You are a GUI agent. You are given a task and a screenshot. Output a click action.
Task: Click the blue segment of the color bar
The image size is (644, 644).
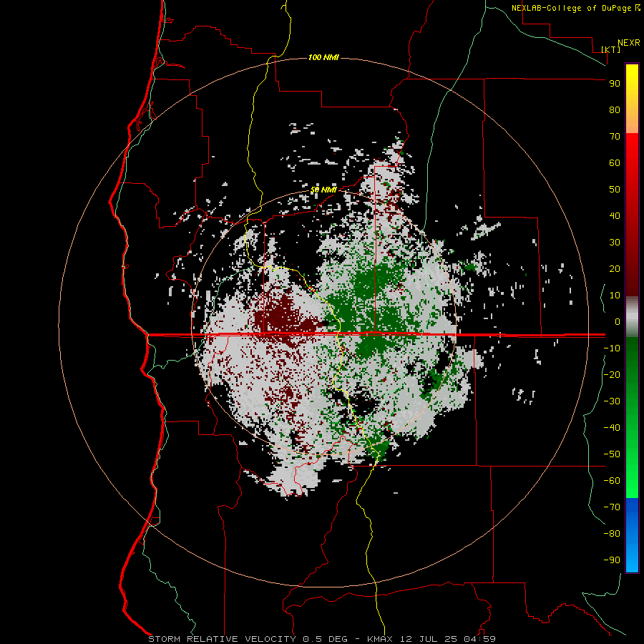tap(632, 535)
